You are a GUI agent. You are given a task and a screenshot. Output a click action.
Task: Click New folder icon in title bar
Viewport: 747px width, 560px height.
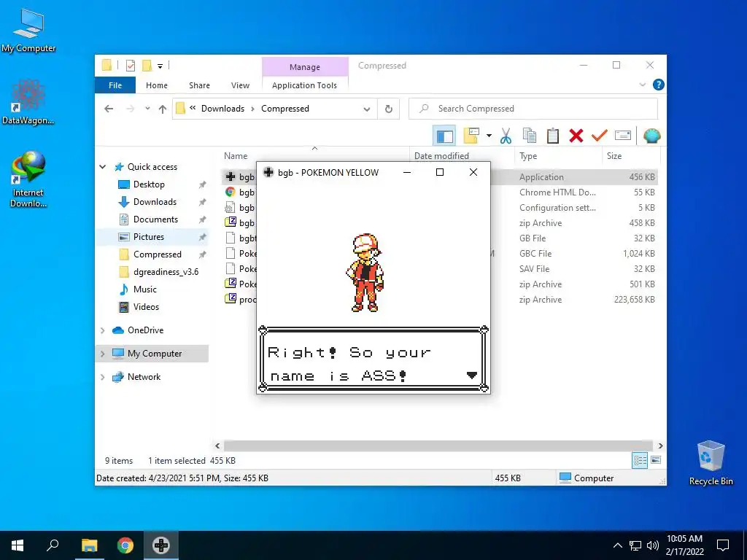[147, 66]
